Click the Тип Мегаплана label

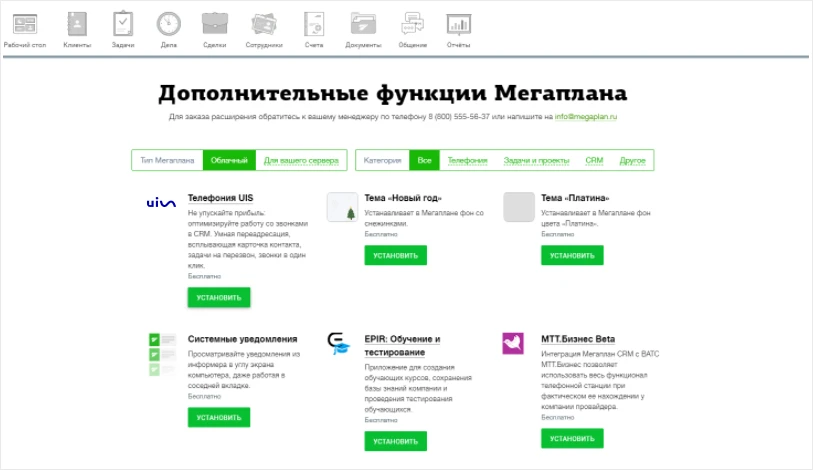(x=167, y=160)
